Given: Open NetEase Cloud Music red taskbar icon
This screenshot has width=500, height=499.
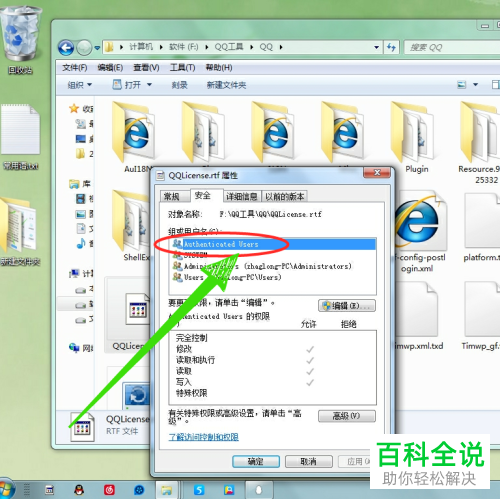Looking at the screenshot, I should [109, 490].
